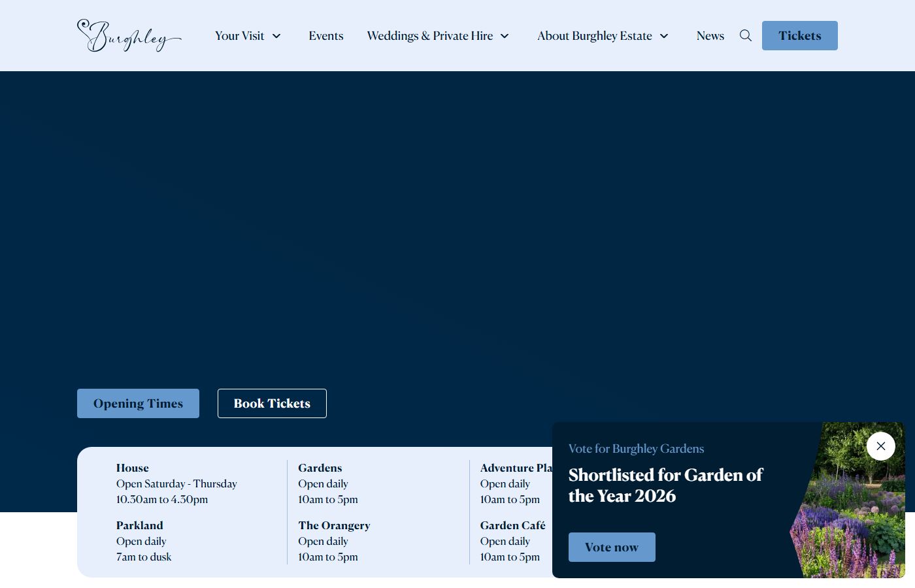Click the Gardens heading
Viewport: 915px width, 588px height.
coord(320,468)
